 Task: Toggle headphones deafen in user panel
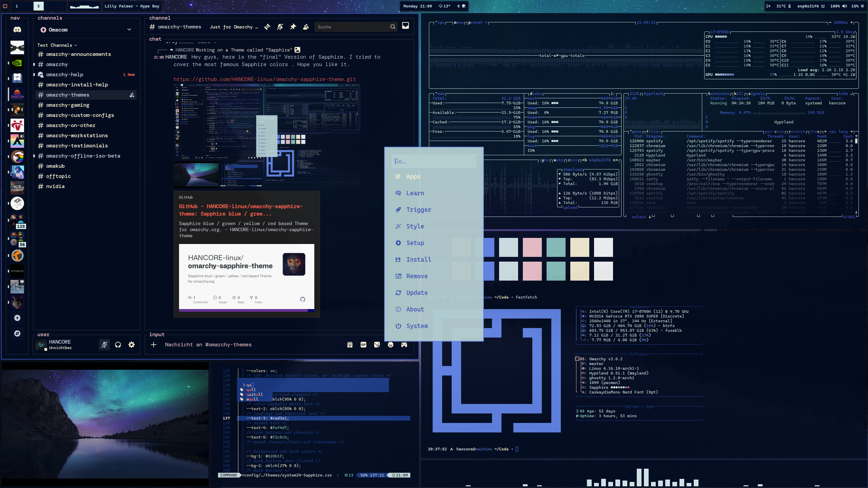[x=118, y=345]
